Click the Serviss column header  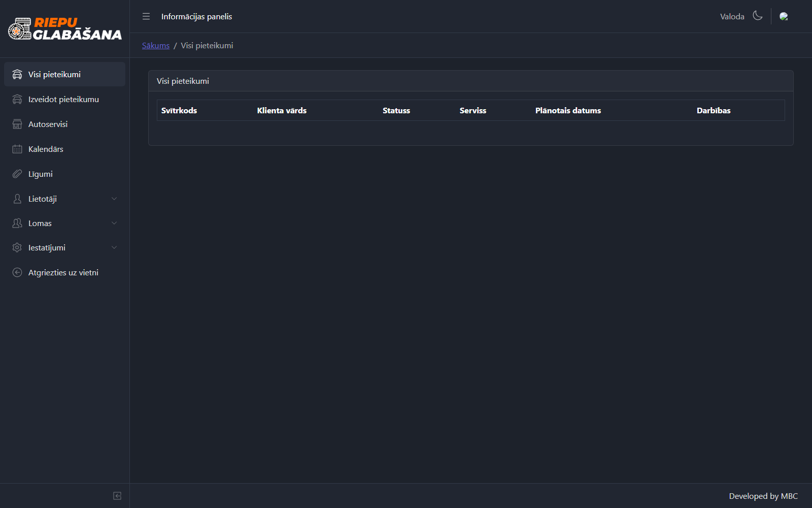tap(473, 110)
